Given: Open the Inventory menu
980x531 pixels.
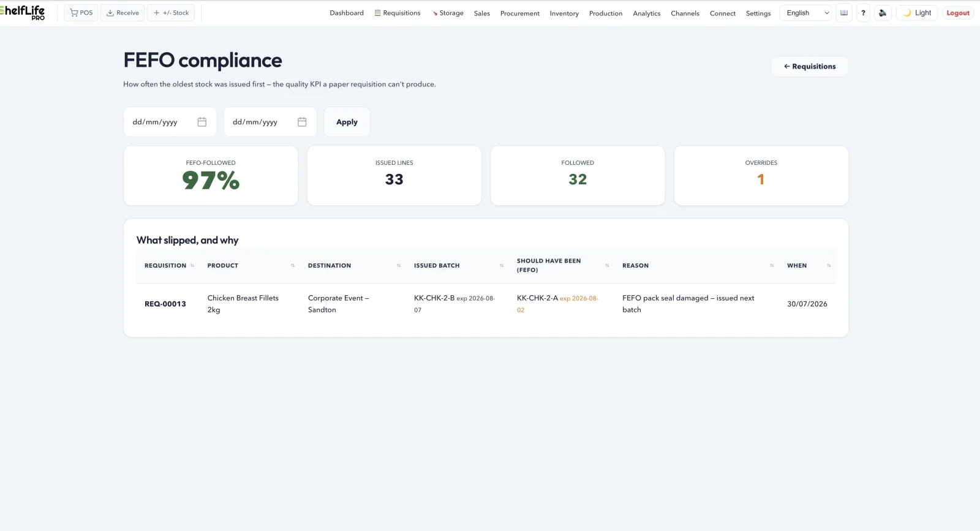Looking at the screenshot, I should coord(564,13).
